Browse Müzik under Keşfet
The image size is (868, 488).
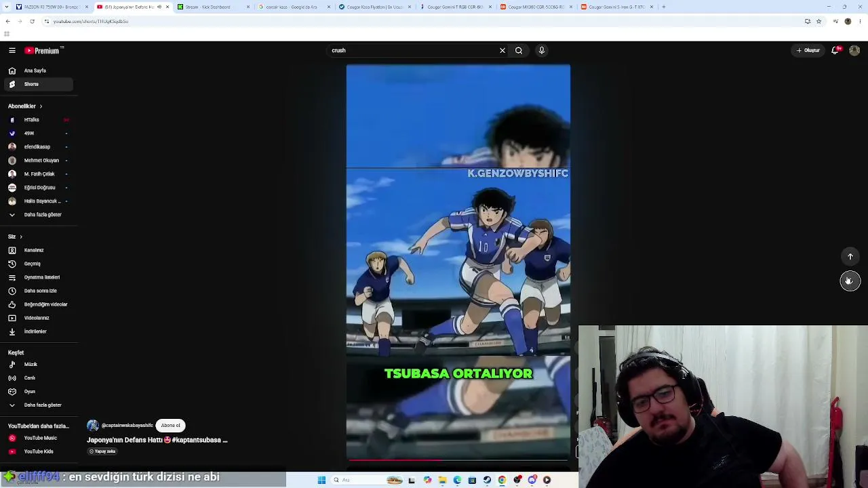39,365
